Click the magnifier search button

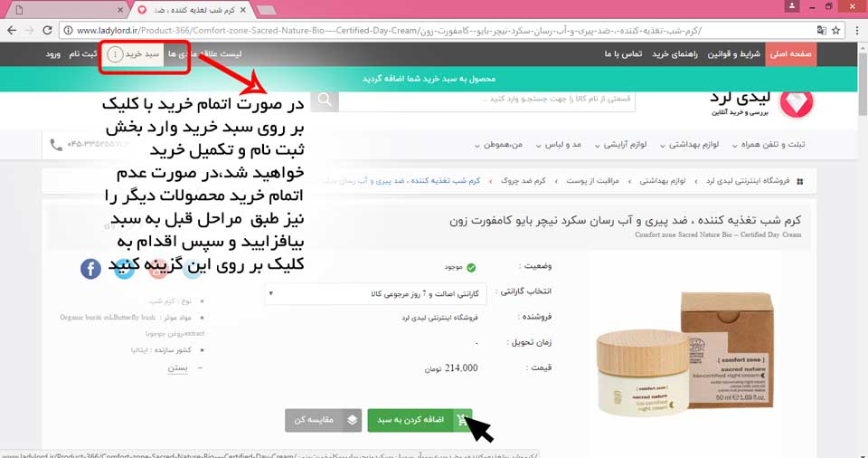click(x=325, y=100)
